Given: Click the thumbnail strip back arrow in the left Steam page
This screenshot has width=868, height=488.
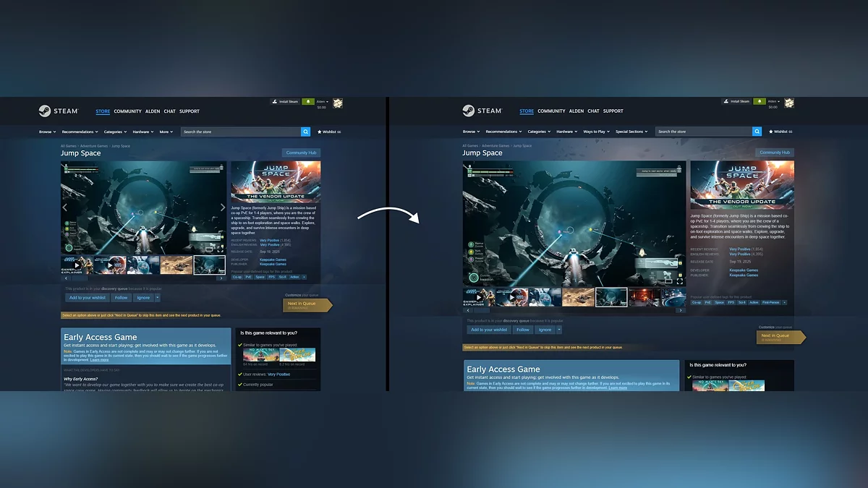Looking at the screenshot, I should 66,278.
